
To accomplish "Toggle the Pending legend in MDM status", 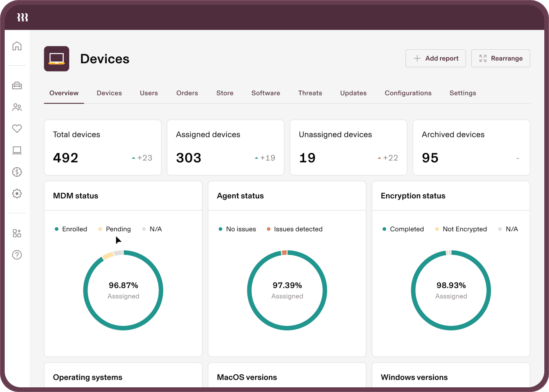I will tap(115, 229).
